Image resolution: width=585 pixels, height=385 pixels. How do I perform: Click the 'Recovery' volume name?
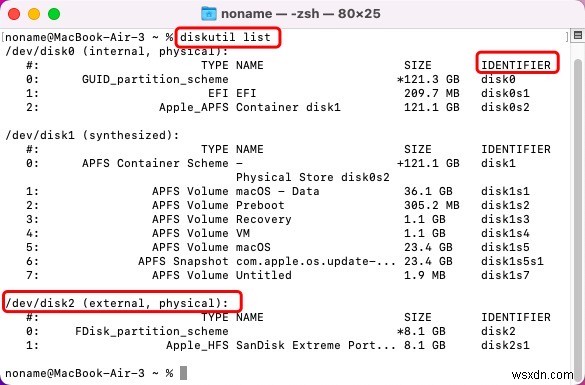(263, 219)
